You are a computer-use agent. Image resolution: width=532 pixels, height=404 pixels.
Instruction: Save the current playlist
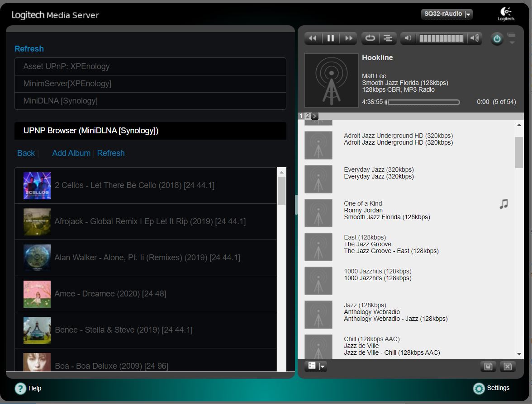488,366
